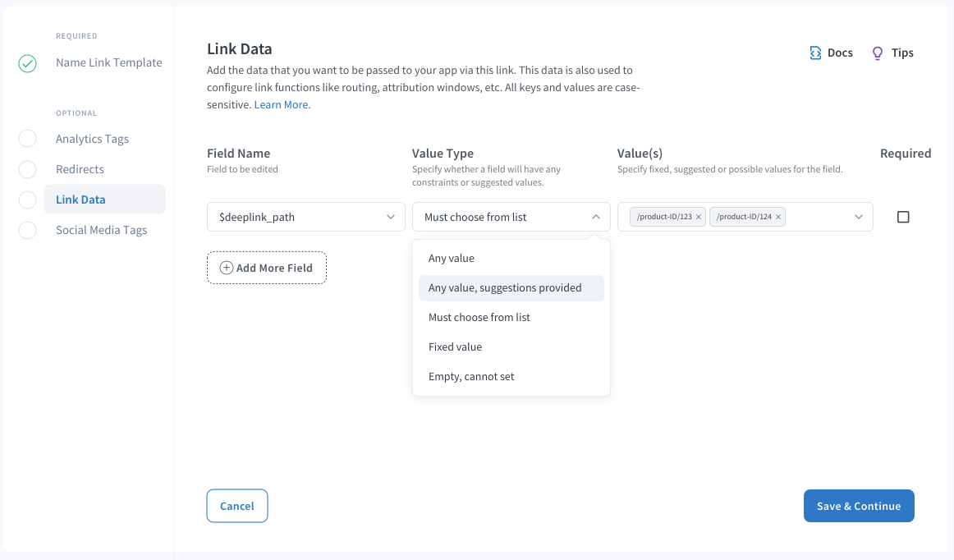Image resolution: width=954 pixels, height=560 pixels.
Task: Select the "Any value" option
Action: [x=452, y=259]
